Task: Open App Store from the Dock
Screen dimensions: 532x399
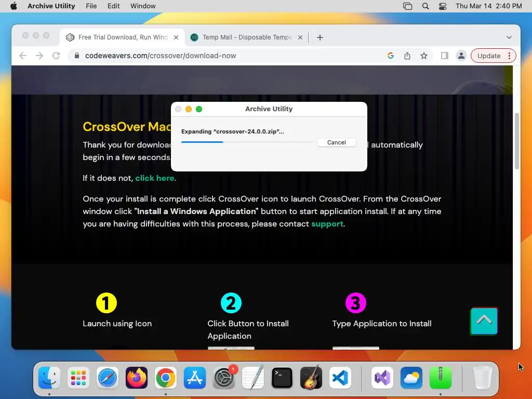Action: tap(195, 378)
